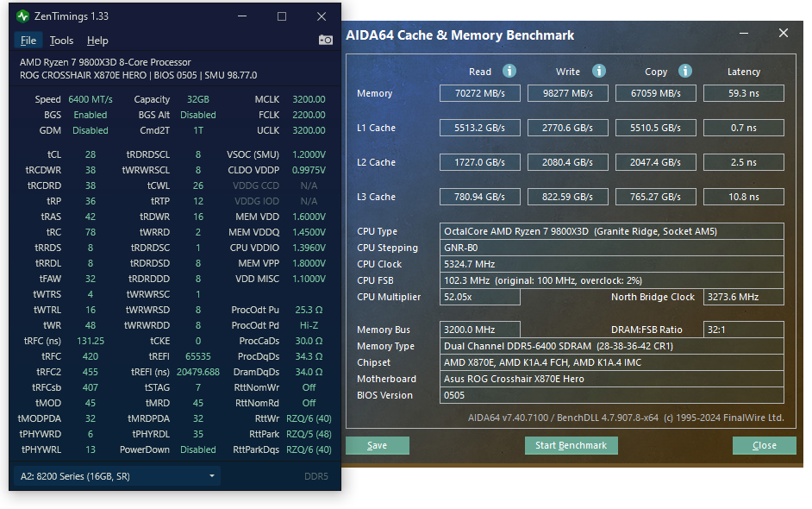Click the FCLK value 2200.00
812x509 pixels.
[309, 115]
